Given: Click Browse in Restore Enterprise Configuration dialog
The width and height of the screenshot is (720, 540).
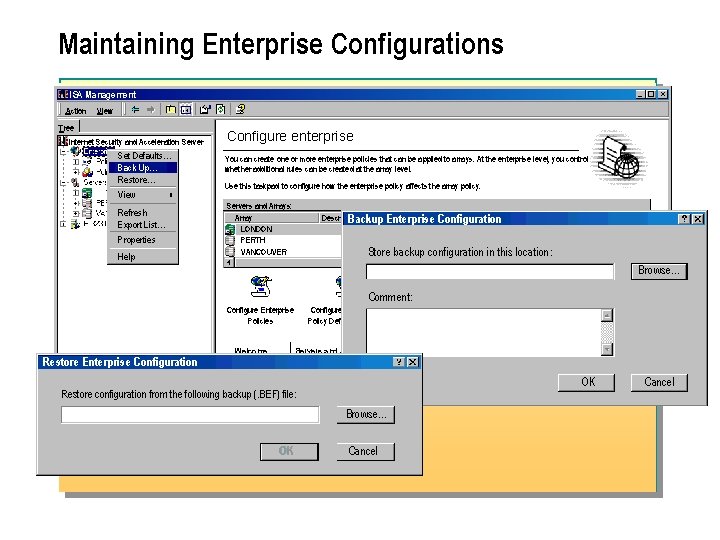Looking at the screenshot, I should (x=366, y=415).
